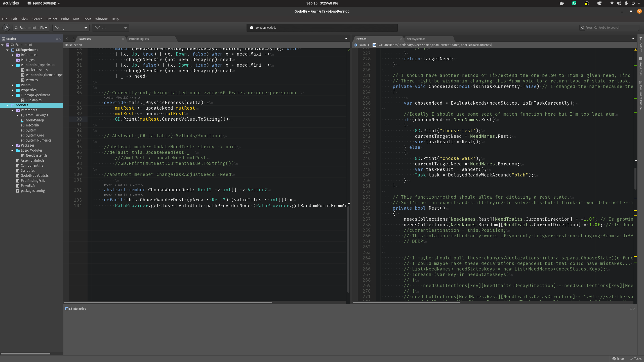
Task: Open the Errors pad button
Action: pos(619,359)
